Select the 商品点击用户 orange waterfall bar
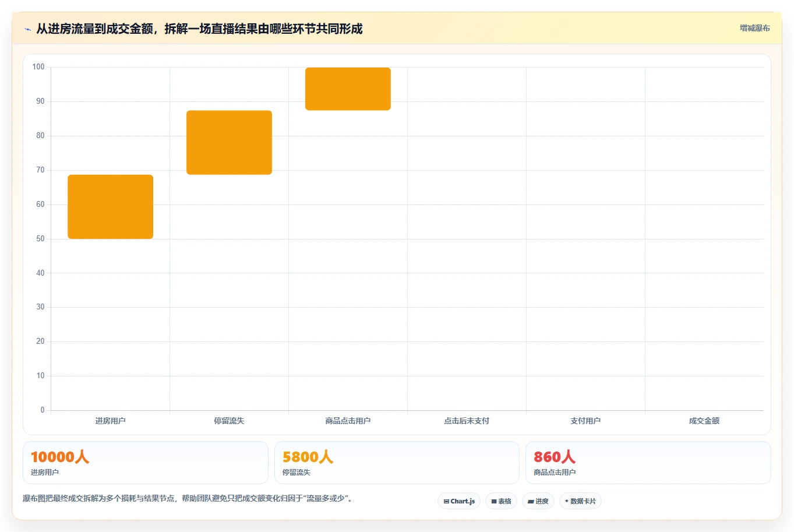794x532 pixels. (x=348, y=89)
